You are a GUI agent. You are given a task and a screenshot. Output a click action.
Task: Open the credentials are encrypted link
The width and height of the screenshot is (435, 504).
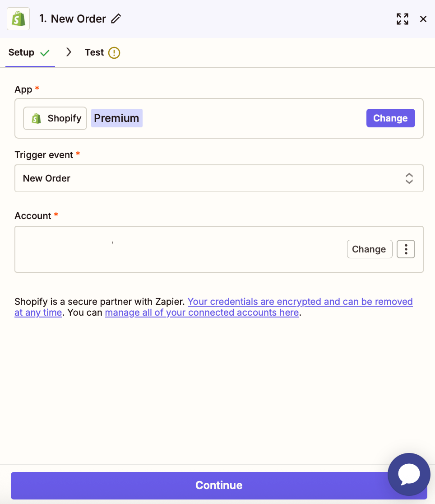point(300,302)
